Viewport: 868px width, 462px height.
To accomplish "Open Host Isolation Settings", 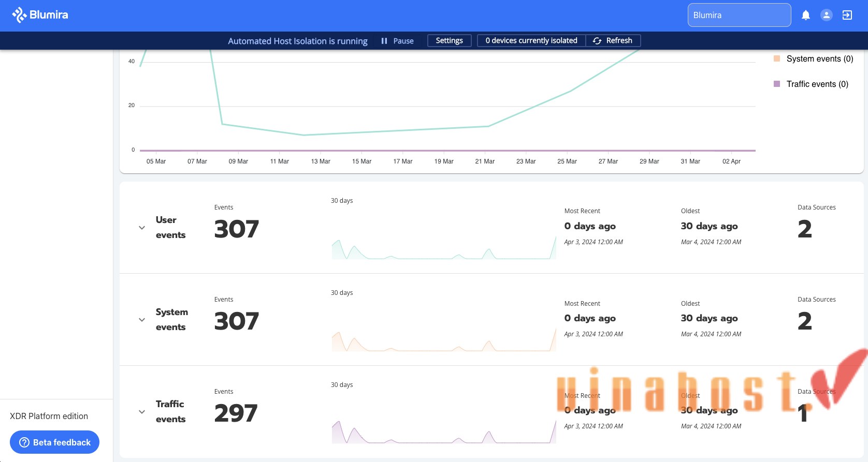I will coord(449,41).
